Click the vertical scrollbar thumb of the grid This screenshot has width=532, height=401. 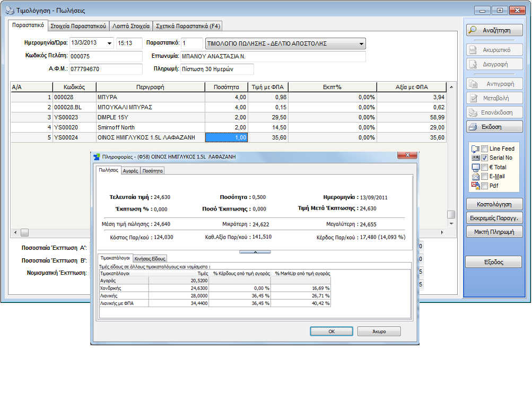pyautogui.click(x=451, y=214)
